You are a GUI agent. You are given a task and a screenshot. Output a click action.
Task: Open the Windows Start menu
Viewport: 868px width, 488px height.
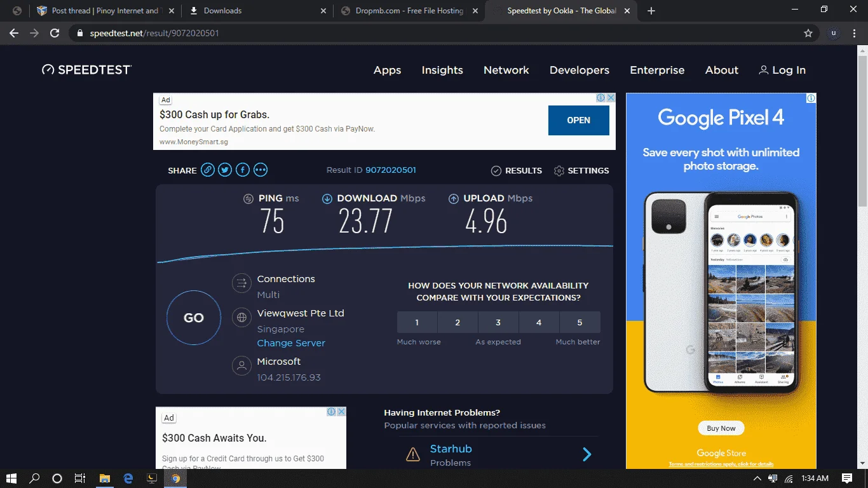point(11,478)
